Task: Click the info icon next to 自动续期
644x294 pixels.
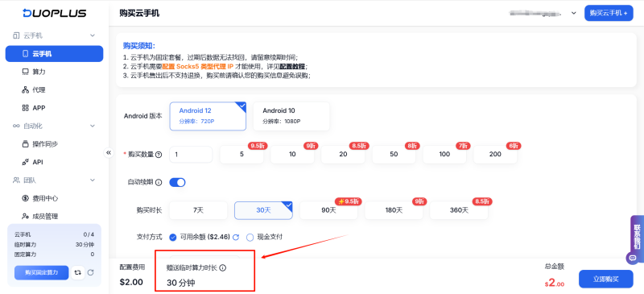Action: click(x=159, y=182)
